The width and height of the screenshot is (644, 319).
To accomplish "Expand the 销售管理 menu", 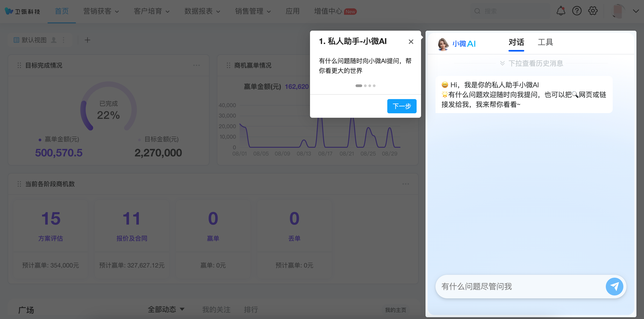I will point(253,11).
